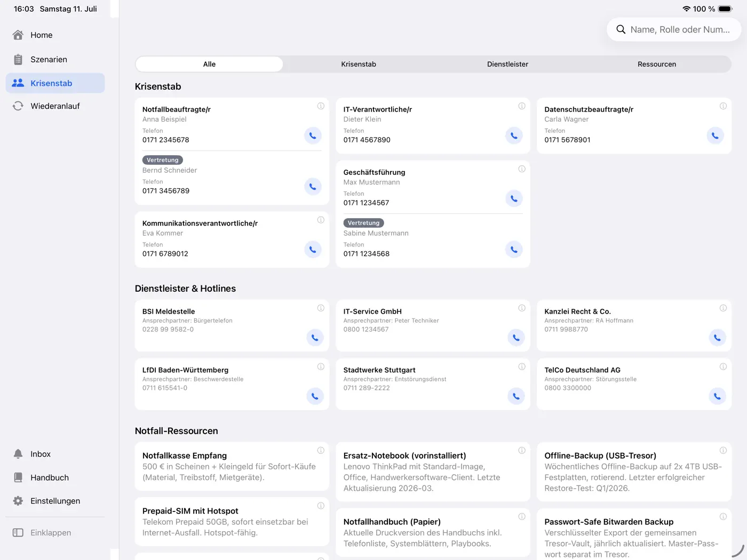The height and width of the screenshot is (560, 747).
Task: Open info for Geschäftsführung card
Action: [522, 169]
